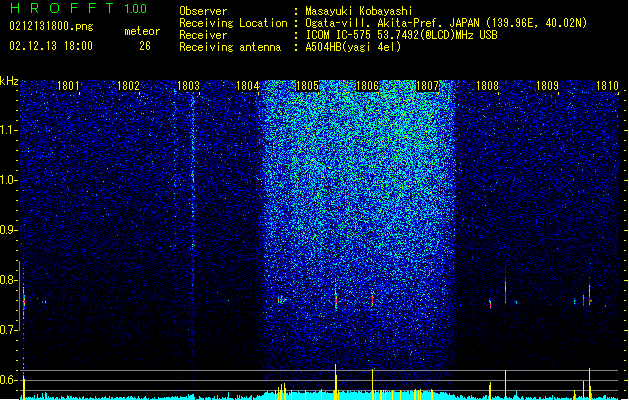Select antenna value A504HB(yagi 4el)
Image resolution: width=629 pixels, height=400 pixels.
[353, 47]
